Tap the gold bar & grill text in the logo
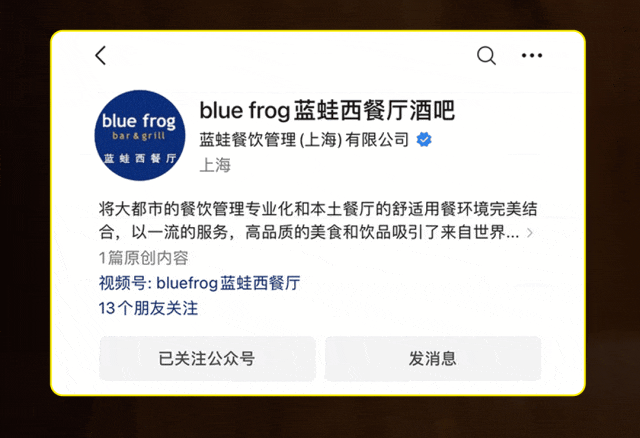 click(139, 136)
